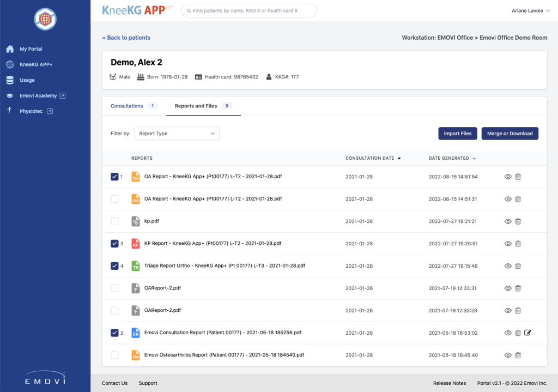This screenshot has height=392, width=558.
Task: Sort by Date Generated column
Action: point(452,158)
